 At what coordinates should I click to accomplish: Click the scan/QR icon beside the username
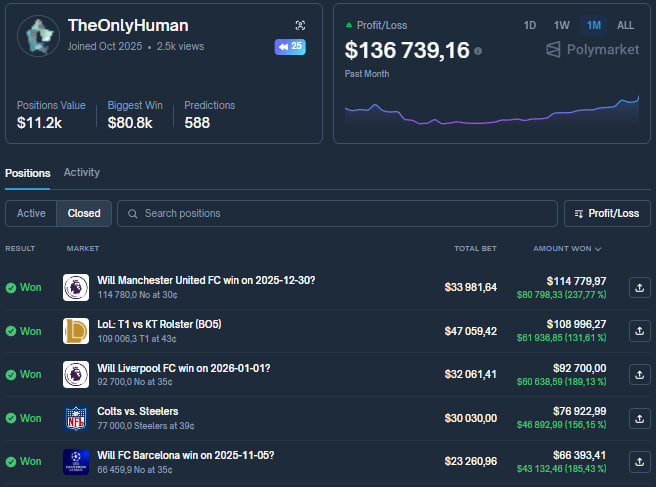click(x=300, y=26)
